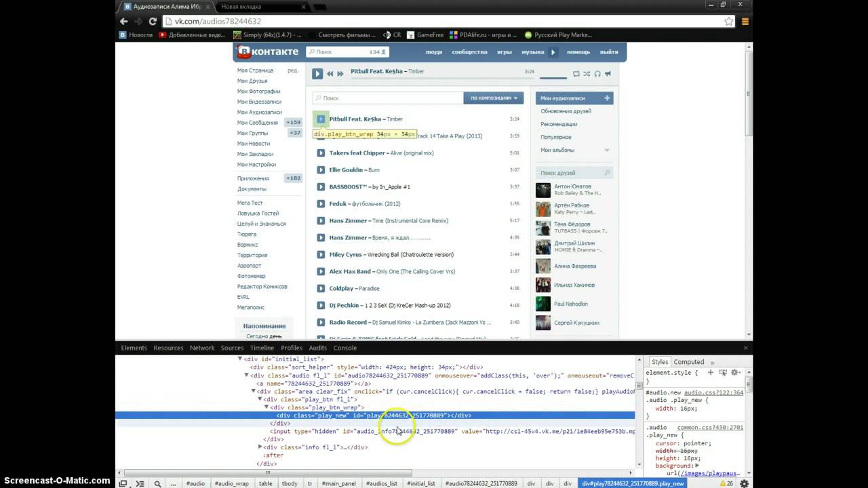The height and width of the screenshot is (488, 868).
Task: Add new style rule plus icon
Action: (711, 373)
